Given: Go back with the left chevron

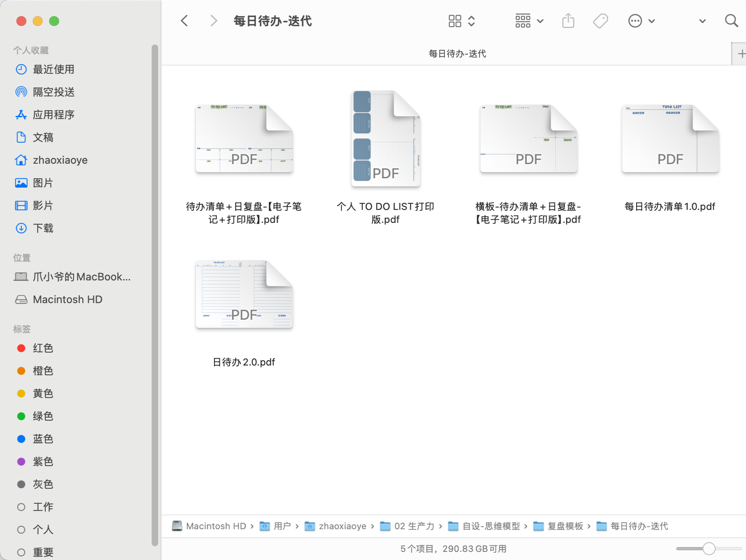Looking at the screenshot, I should pyautogui.click(x=184, y=21).
